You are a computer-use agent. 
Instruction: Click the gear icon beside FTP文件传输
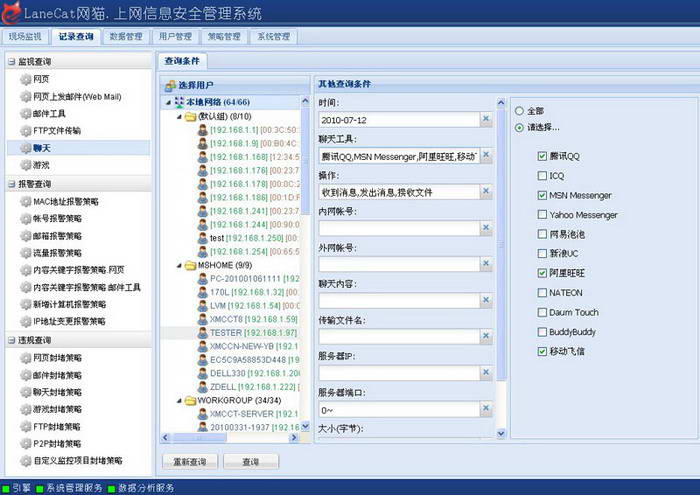tap(26, 131)
